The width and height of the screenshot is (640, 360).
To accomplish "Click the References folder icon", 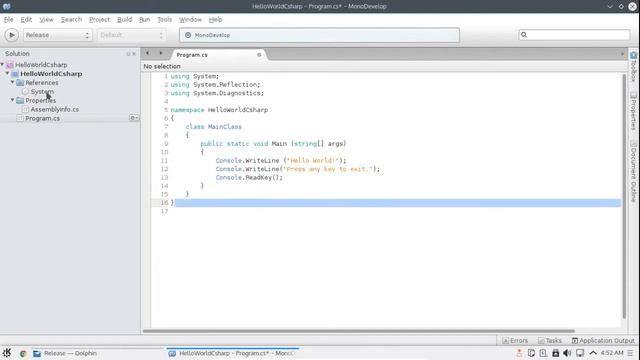I will (20, 83).
